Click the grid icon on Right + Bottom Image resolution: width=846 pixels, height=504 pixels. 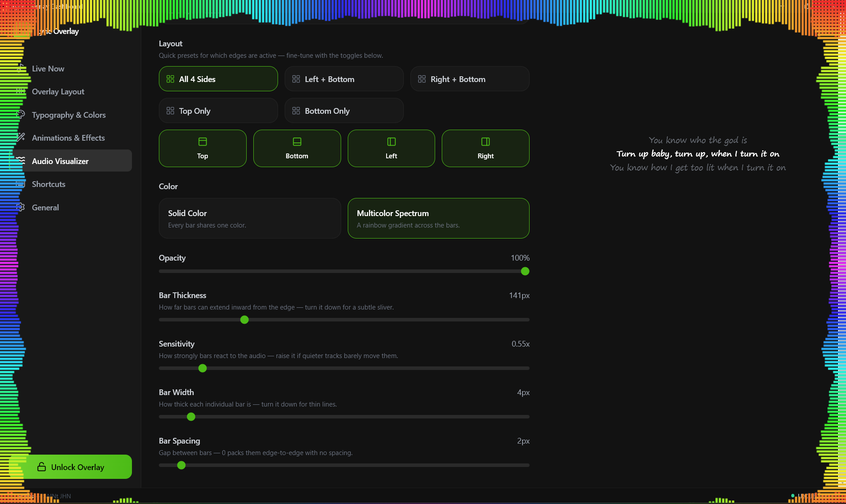422,79
